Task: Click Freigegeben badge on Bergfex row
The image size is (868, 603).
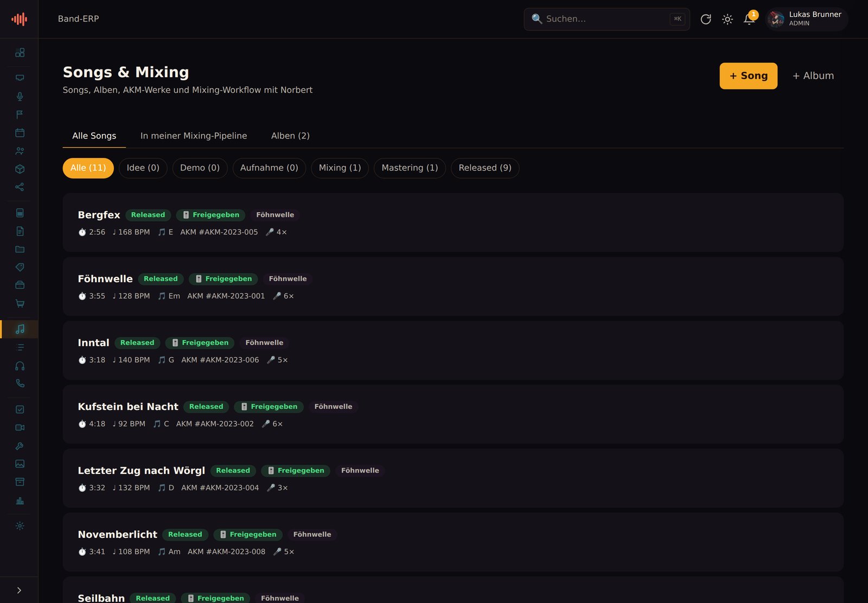Action: tap(210, 215)
